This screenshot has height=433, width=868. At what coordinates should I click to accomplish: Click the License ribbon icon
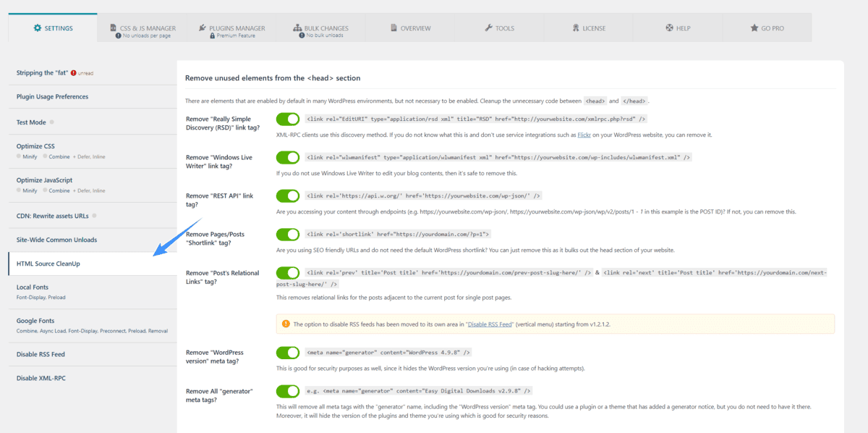click(576, 28)
